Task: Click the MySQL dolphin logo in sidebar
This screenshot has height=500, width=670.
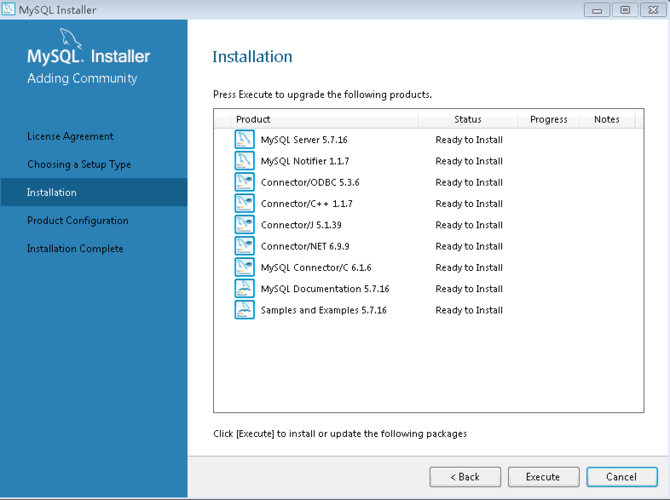Action: pos(70,38)
